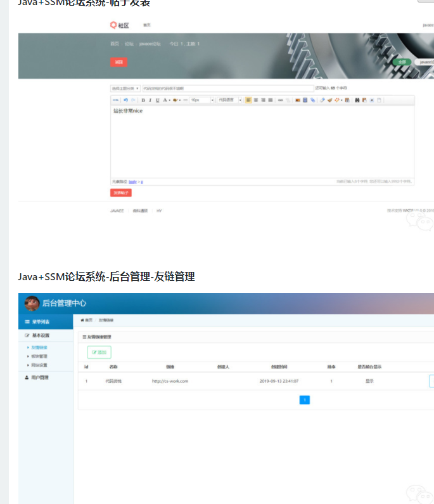Viewport: 434px width, 504px height.
Task: Insert an image using the picture icon
Action: [298, 100]
